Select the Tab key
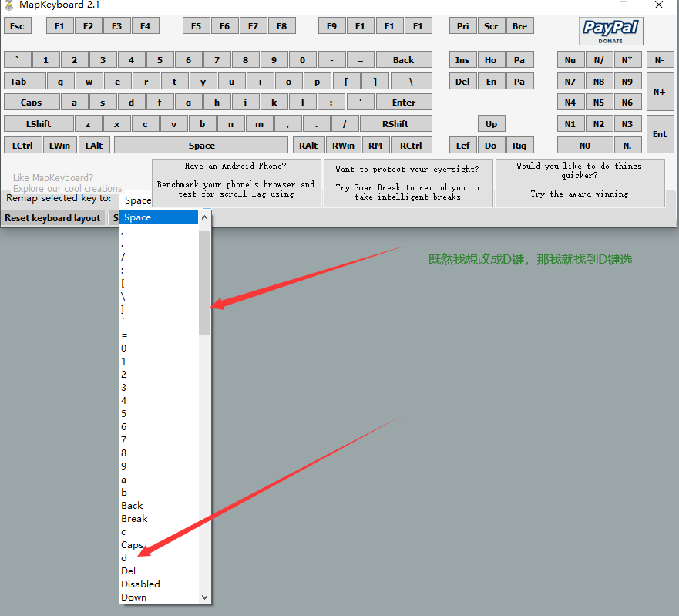This screenshot has height=616, width=679. tap(18, 82)
